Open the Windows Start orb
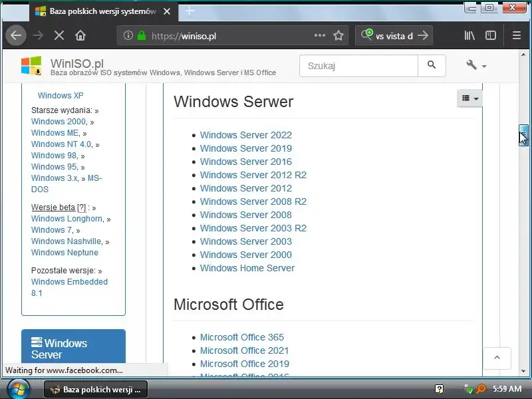Viewport: 532px width, 399px height. (19, 389)
